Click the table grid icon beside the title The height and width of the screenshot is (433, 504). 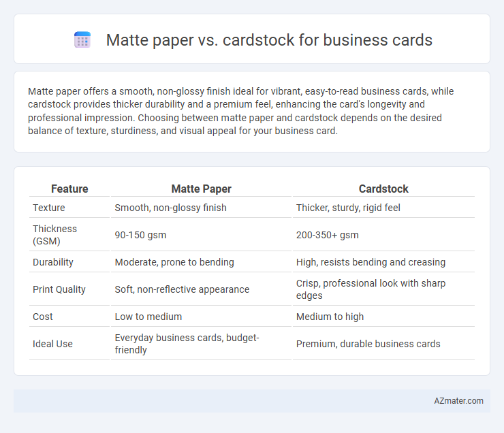click(x=82, y=40)
